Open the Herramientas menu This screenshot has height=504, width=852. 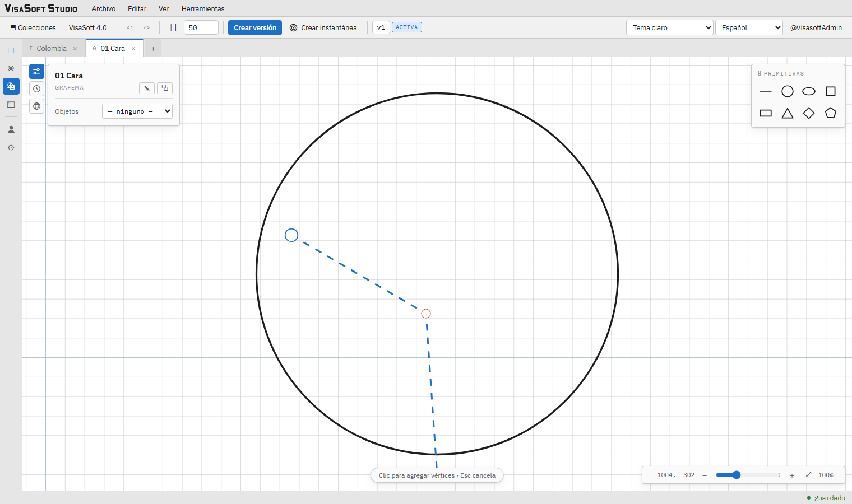pos(203,8)
